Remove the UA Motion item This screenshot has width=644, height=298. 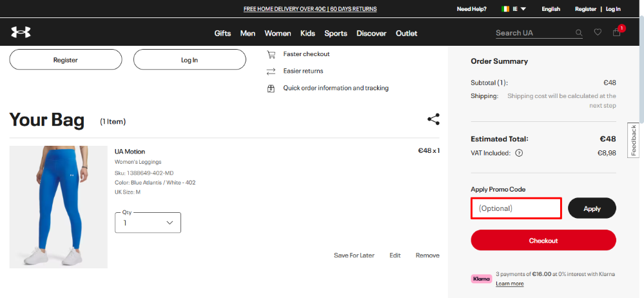tap(427, 255)
